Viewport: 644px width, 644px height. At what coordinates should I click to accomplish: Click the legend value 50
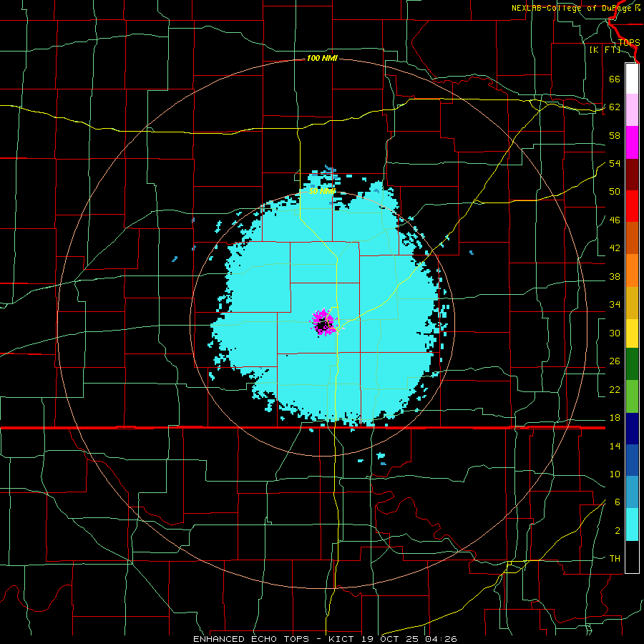(x=615, y=192)
